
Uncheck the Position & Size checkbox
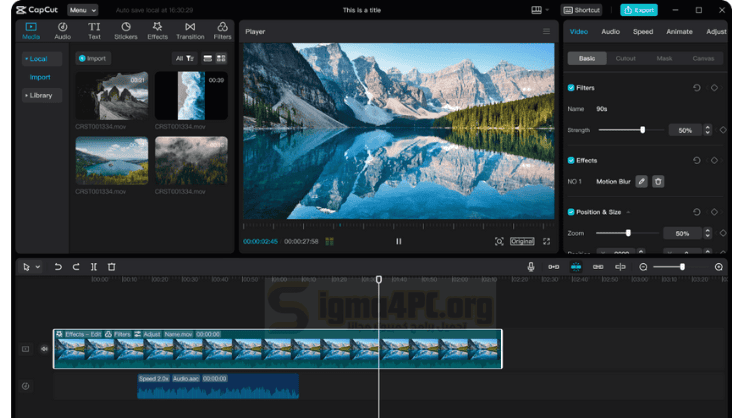(x=571, y=212)
